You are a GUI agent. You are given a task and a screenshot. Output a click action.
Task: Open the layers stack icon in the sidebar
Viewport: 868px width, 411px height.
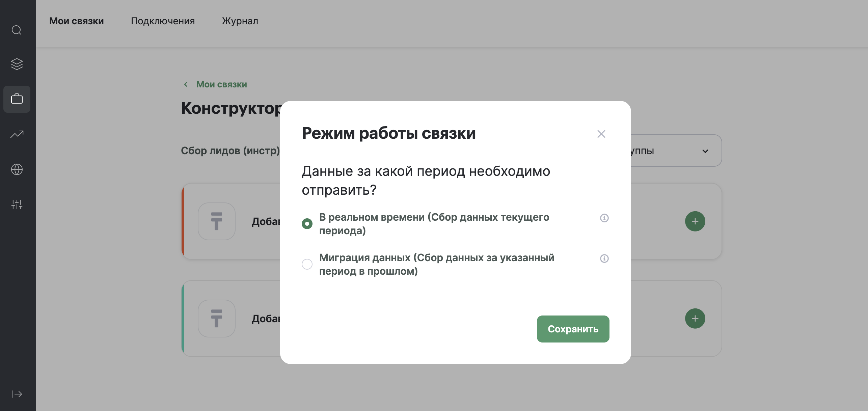tap(17, 64)
